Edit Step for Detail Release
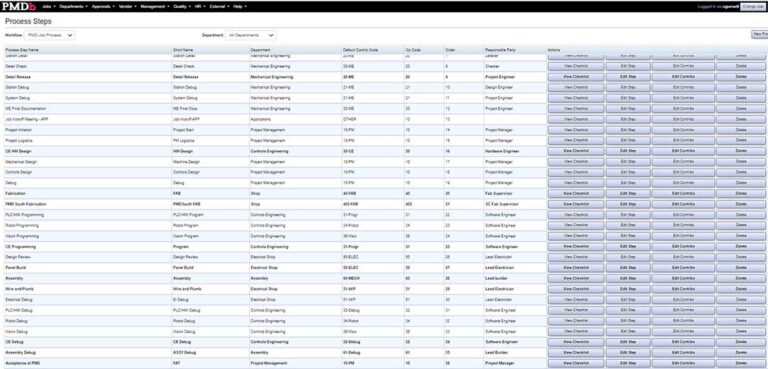 [628, 77]
